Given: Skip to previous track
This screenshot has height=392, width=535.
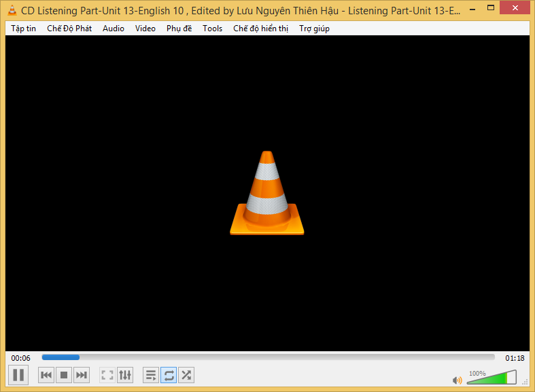Looking at the screenshot, I should tap(46, 375).
